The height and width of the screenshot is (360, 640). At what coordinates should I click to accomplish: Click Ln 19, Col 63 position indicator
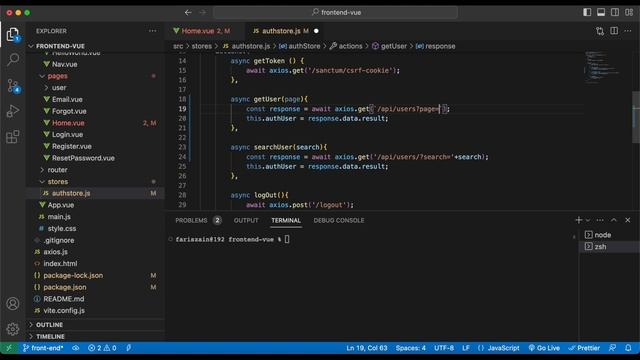click(367, 348)
